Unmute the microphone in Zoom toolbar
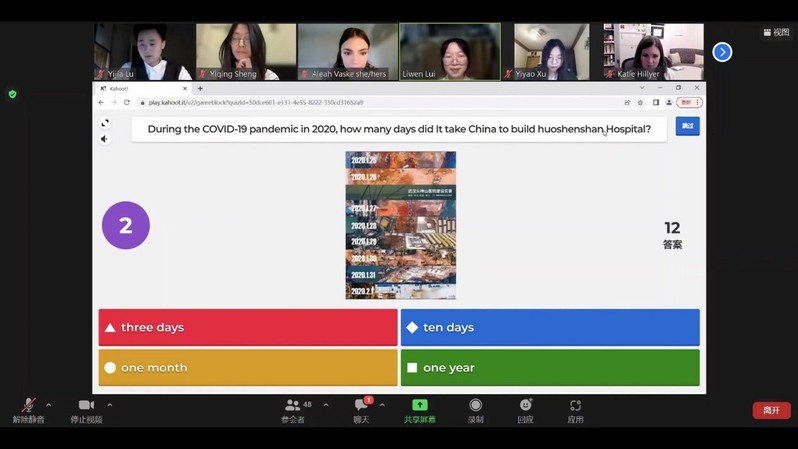798x449 pixels. (x=28, y=406)
